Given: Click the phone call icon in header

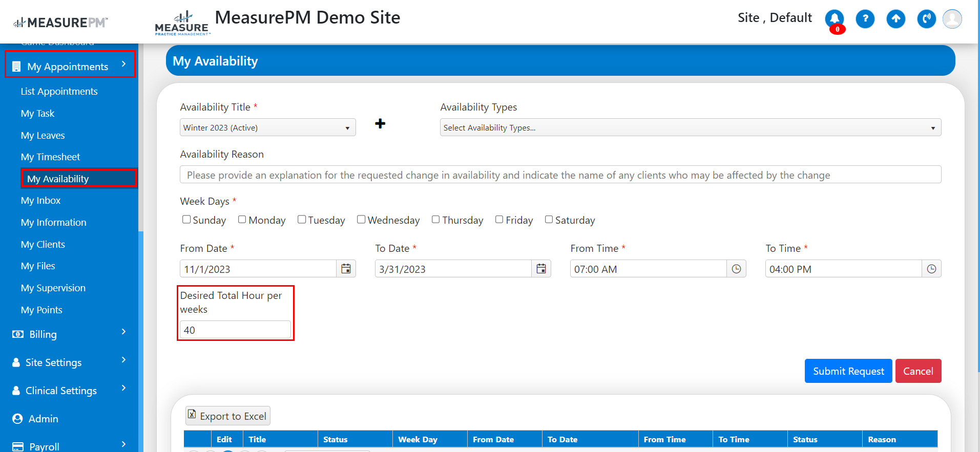Looking at the screenshot, I should 927,19.
